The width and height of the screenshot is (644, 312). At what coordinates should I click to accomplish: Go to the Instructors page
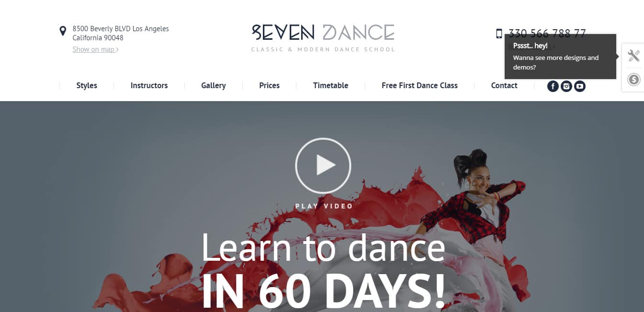pos(149,86)
